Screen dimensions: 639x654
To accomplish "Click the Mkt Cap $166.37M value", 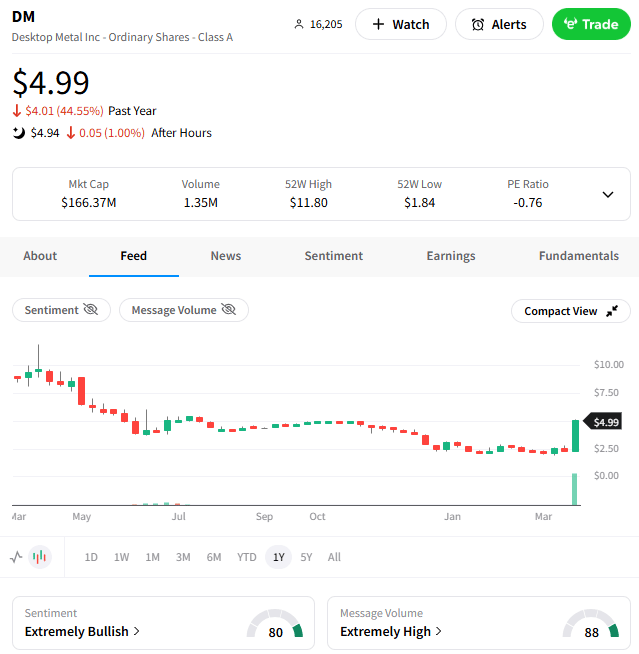I will pos(89,203).
